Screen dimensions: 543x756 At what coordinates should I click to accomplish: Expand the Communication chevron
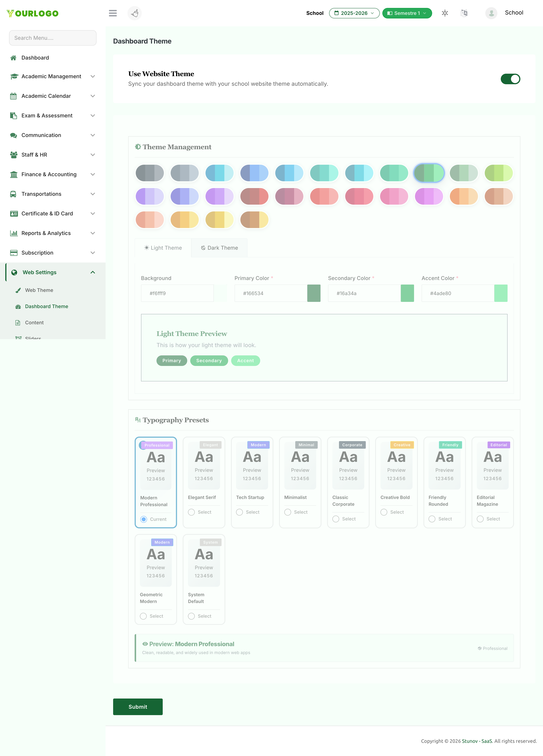click(93, 135)
